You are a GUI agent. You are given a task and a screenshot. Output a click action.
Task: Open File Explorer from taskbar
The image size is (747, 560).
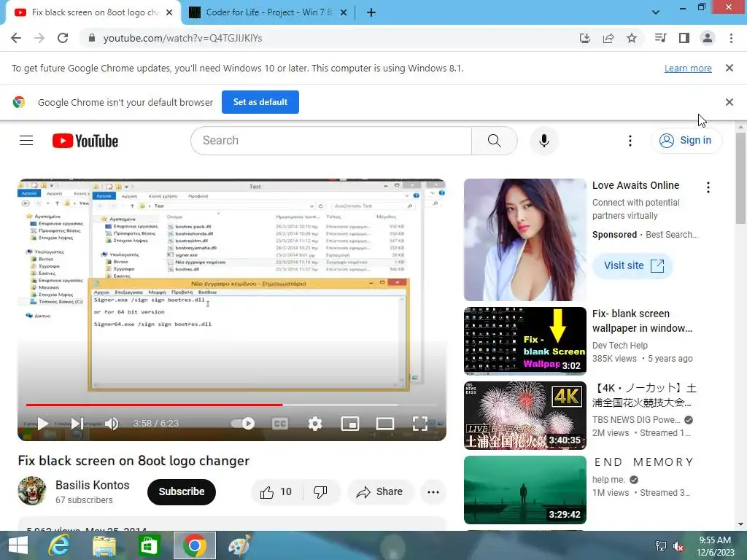click(x=104, y=545)
